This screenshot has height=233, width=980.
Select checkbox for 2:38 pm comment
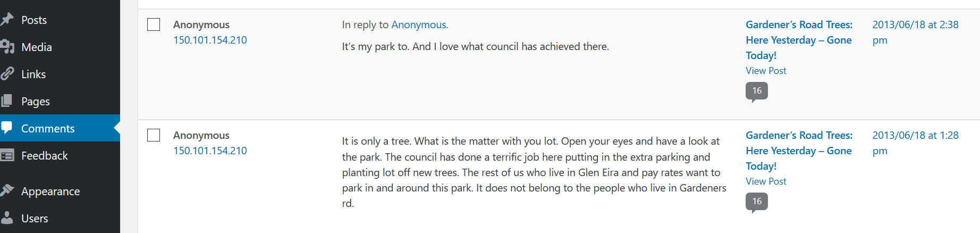154,24
